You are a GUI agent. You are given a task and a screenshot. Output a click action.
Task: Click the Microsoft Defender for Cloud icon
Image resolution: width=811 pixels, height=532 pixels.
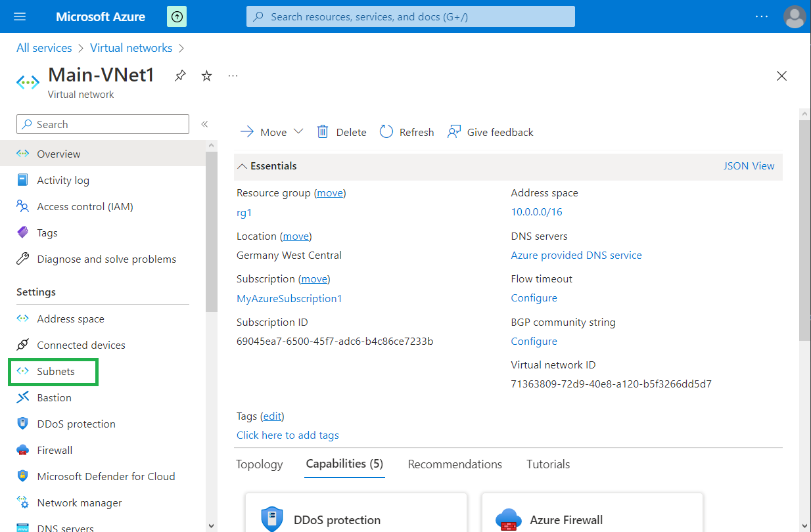(x=23, y=476)
